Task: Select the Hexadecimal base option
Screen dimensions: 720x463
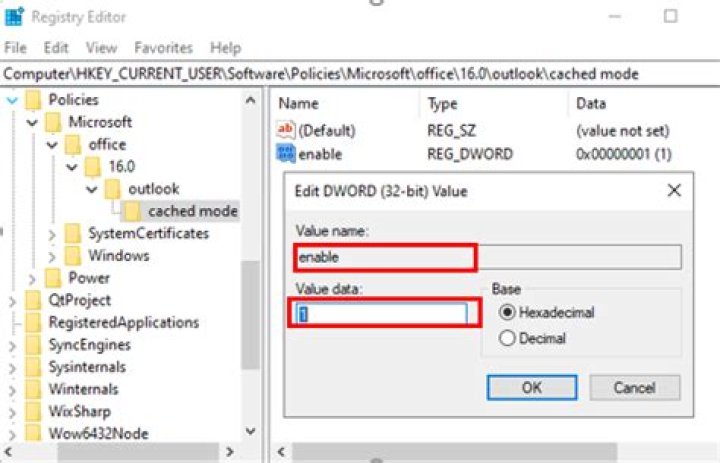Action: pyautogui.click(x=507, y=312)
